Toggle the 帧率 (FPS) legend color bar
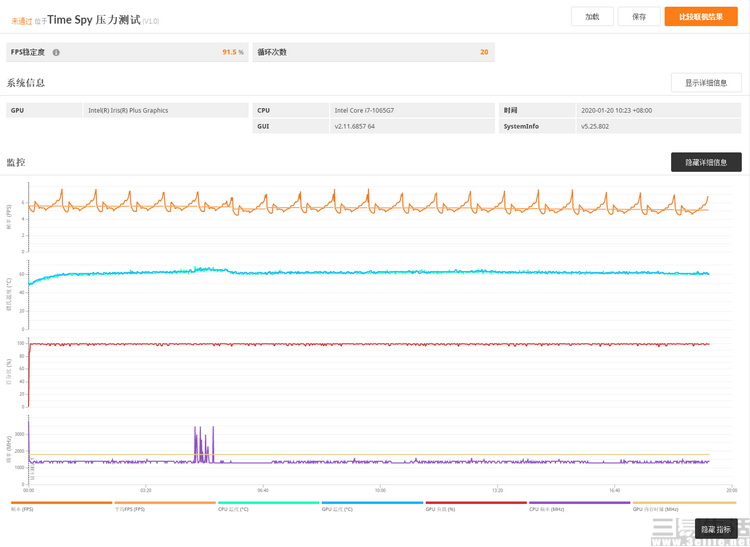Screen dimensions: 750x547 click(x=61, y=503)
